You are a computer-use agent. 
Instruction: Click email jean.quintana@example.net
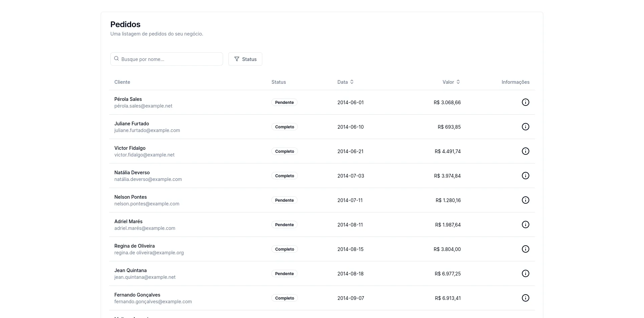pos(145,277)
